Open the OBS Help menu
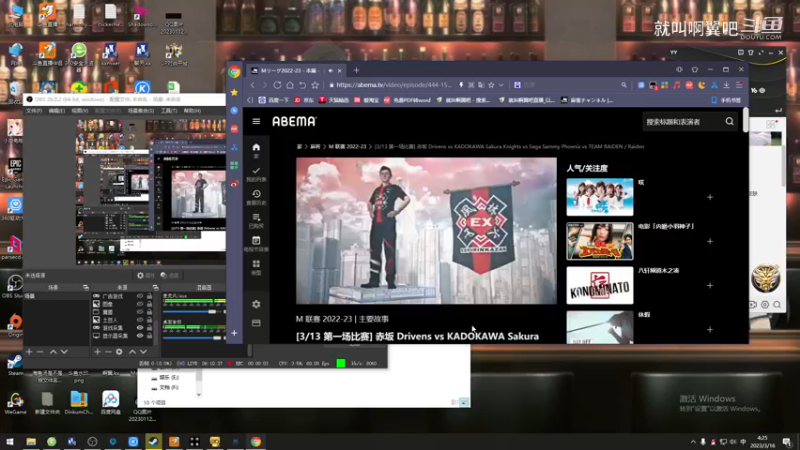This screenshot has width=800, height=450. (x=192, y=111)
